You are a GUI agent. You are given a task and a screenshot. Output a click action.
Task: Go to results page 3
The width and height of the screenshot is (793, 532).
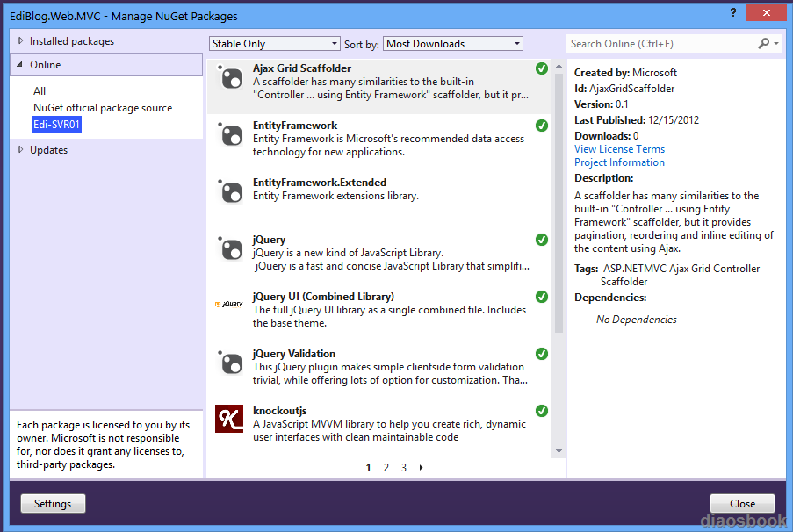(x=404, y=468)
